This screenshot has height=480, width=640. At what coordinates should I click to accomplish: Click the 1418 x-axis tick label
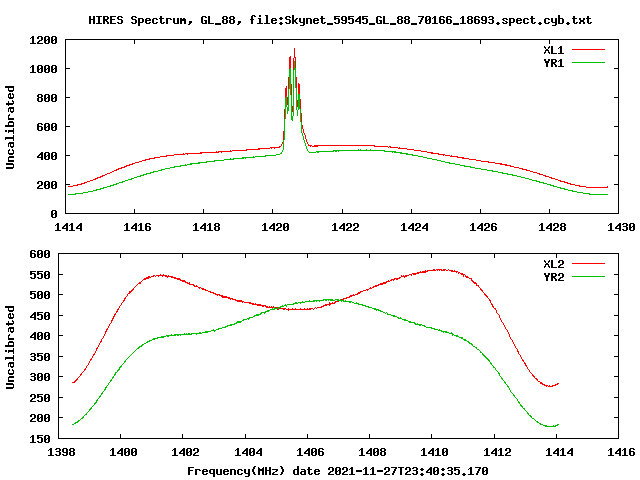206,227
